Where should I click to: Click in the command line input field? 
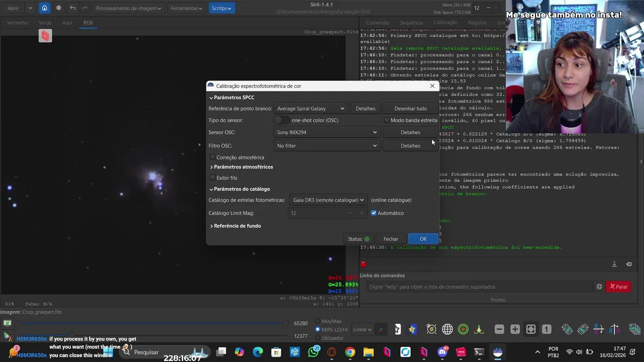tap(479, 287)
